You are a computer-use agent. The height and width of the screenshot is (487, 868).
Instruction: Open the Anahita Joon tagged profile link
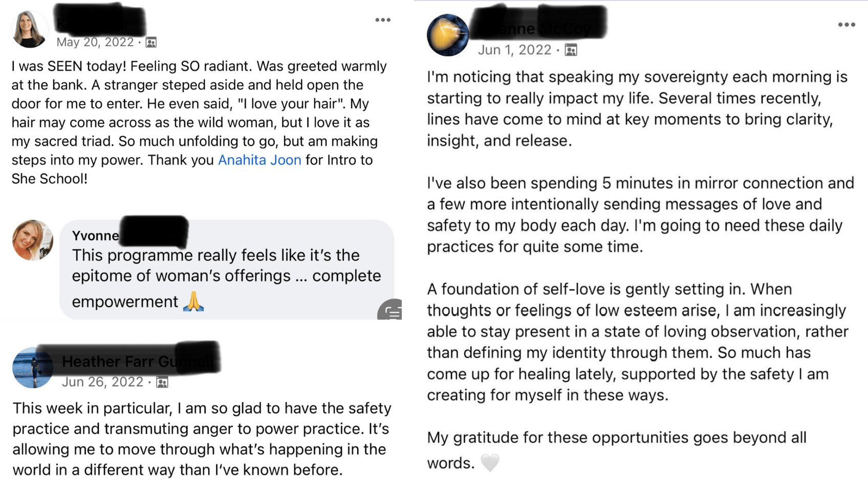pos(259,160)
